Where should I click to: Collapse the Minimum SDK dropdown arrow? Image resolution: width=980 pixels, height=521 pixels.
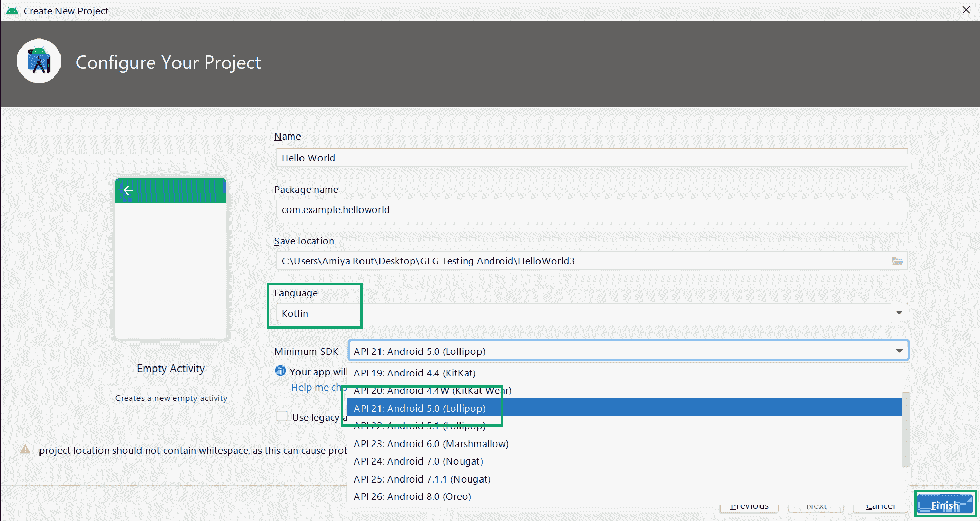tap(899, 351)
